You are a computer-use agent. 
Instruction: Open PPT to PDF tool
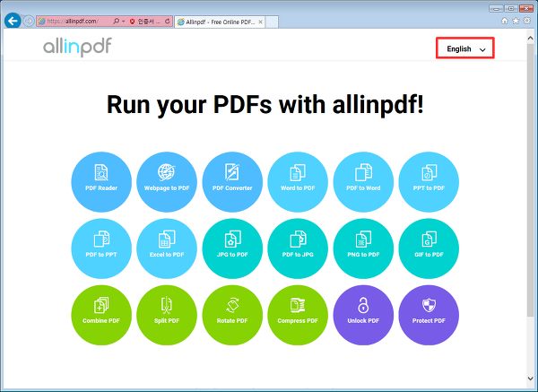[429, 182]
